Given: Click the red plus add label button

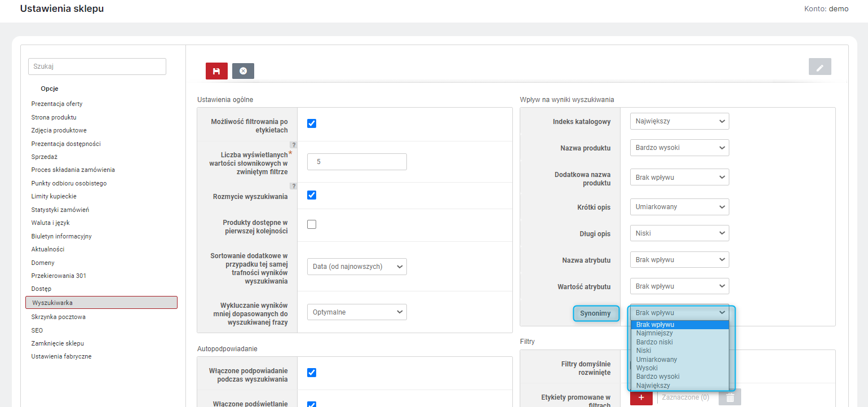Looking at the screenshot, I should [x=641, y=397].
